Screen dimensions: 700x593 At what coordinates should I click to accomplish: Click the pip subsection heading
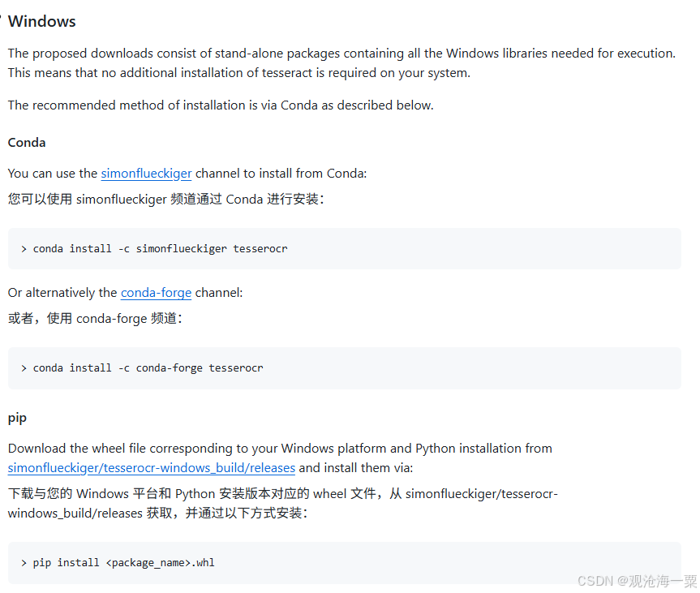tap(17, 418)
